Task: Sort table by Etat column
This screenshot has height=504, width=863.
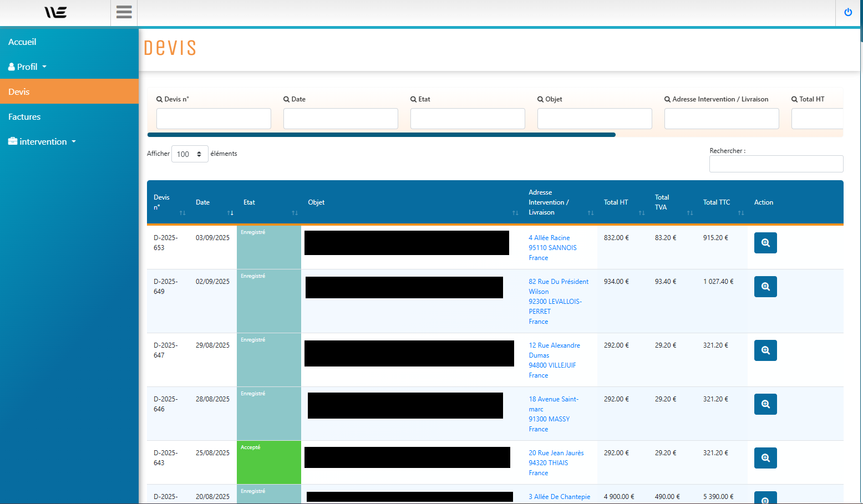Action: click(x=268, y=203)
